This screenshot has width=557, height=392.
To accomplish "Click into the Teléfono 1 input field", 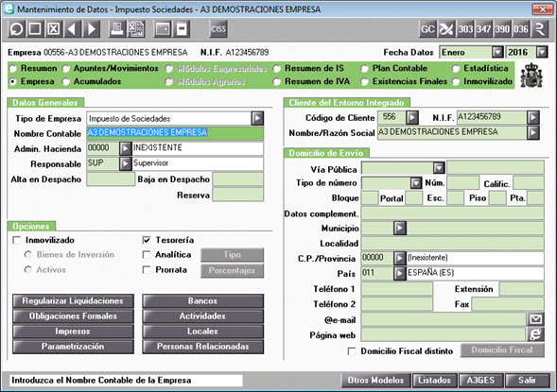I will tap(397, 289).
